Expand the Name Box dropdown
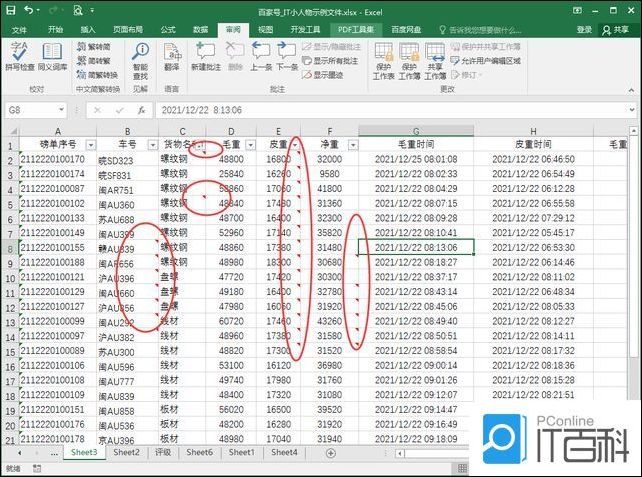 click(61, 110)
